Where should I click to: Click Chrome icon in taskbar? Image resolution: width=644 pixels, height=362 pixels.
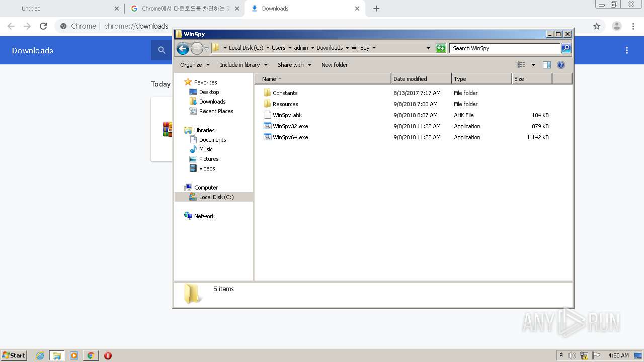pyautogui.click(x=91, y=355)
